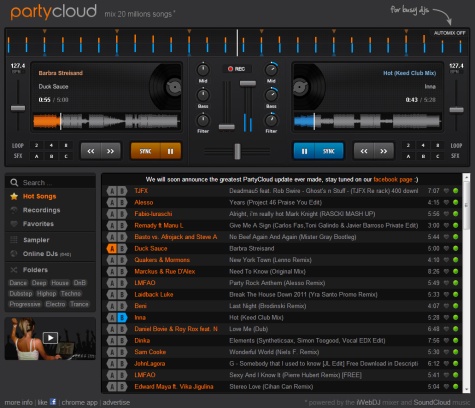Load Sam Cooke track to deck A

112,352
